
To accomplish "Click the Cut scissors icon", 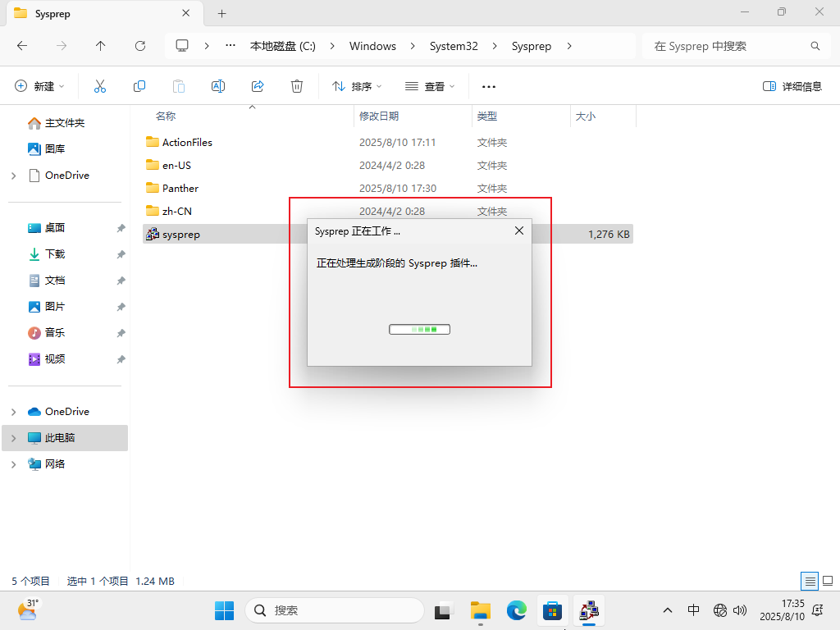I will click(99, 86).
